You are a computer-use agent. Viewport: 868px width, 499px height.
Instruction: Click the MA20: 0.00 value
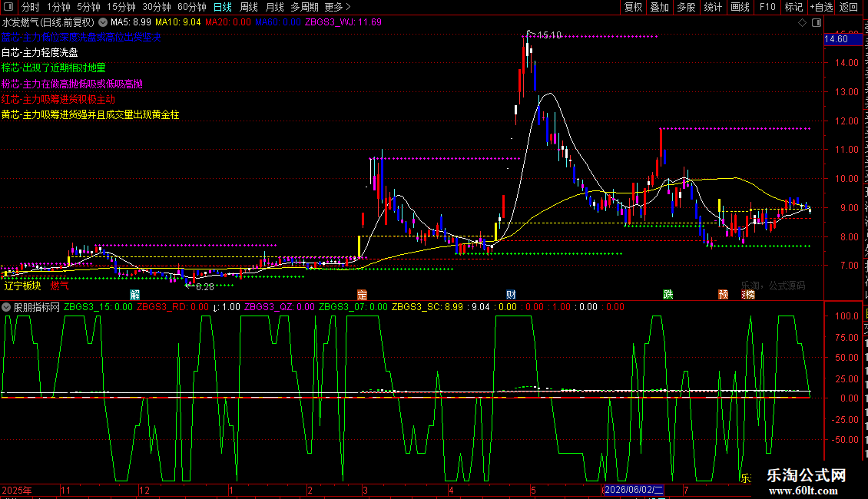click(227, 23)
